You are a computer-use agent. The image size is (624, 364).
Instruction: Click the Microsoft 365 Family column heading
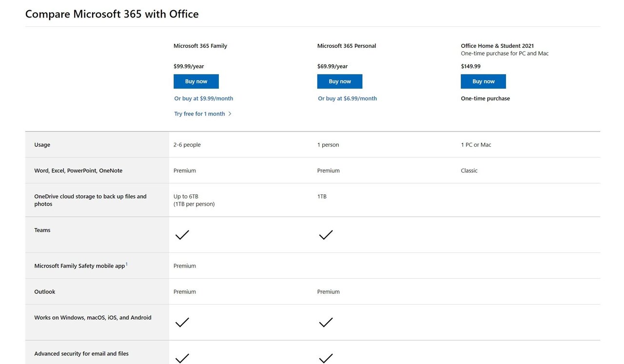point(200,46)
